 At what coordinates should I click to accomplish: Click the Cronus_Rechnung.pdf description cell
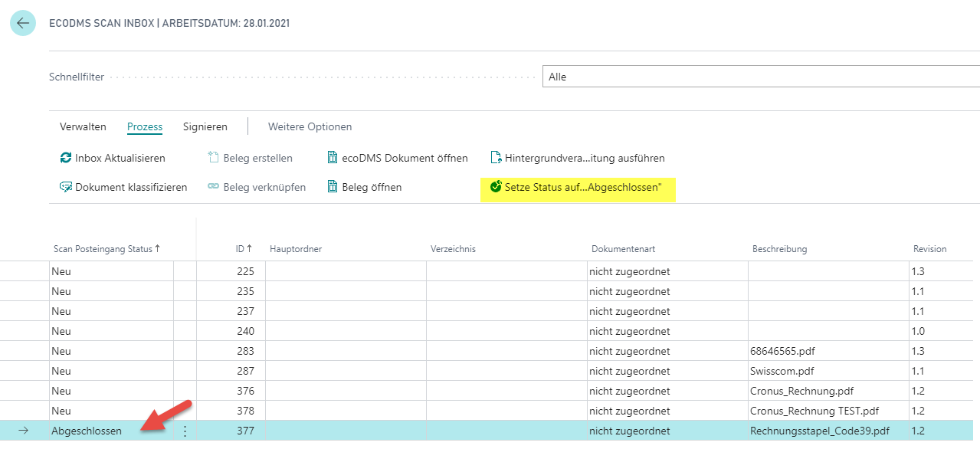[x=829, y=391]
